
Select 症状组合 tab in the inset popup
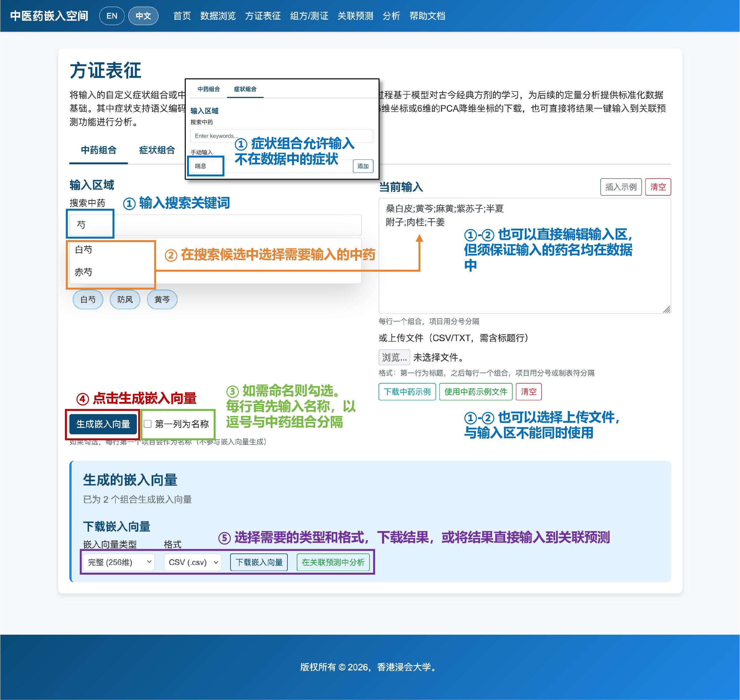245,89
